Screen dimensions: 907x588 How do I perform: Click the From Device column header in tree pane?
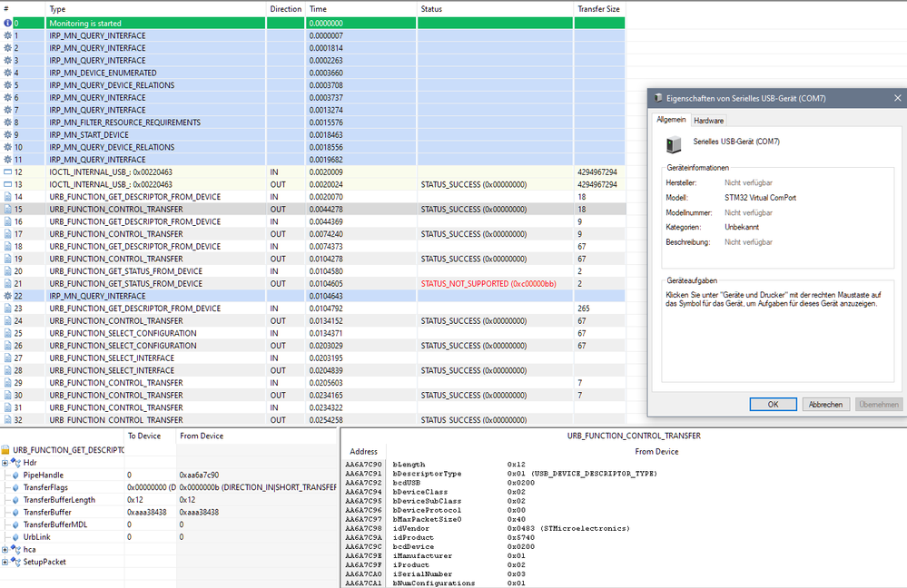coord(256,436)
